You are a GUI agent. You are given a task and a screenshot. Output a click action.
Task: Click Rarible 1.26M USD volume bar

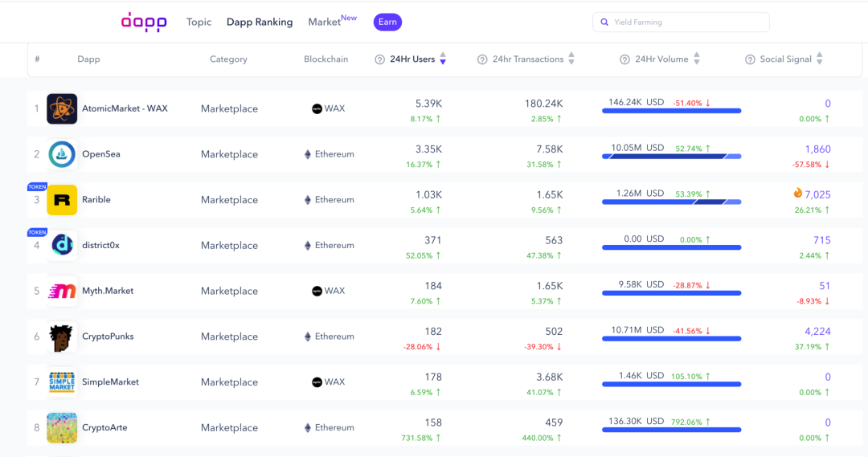tap(671, 202)
